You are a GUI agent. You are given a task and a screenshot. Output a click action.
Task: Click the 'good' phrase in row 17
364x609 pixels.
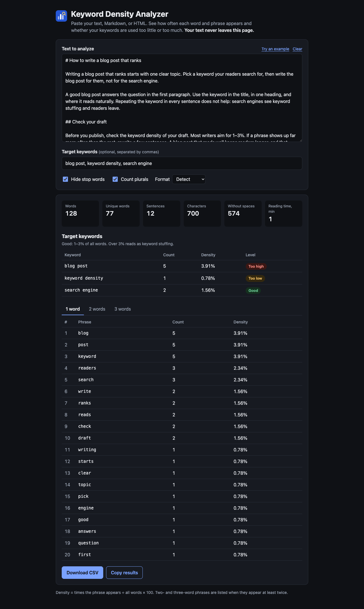83,520
